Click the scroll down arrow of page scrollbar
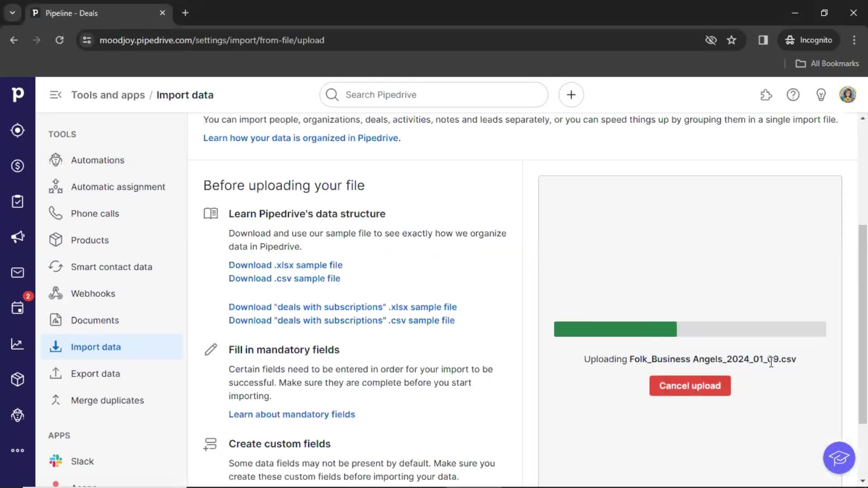868x488 pixels. [863, 481]
